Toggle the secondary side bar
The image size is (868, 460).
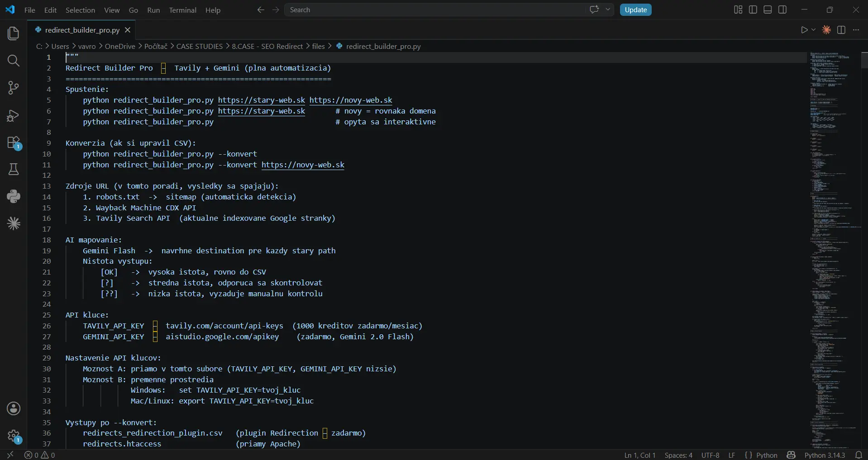[782, 10]
